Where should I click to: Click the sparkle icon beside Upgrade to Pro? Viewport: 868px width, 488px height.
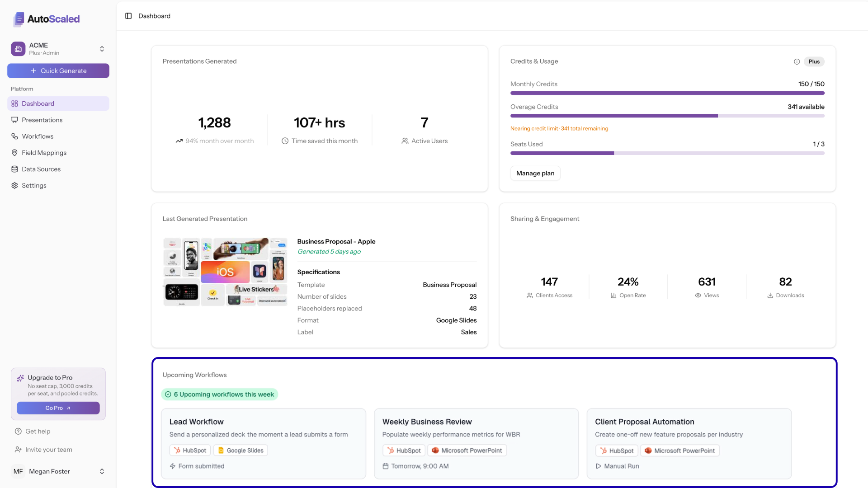coord(20,378)
